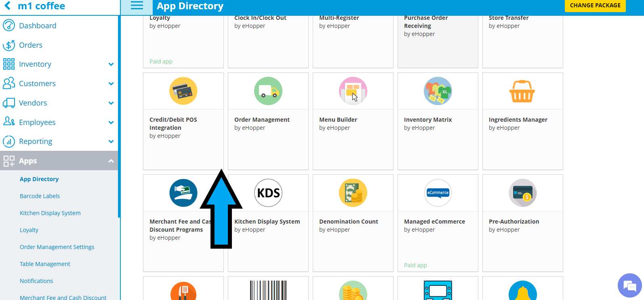Viewport: 644px width, 300px height.
Task: Open the Dashboard gauge icon
Action: 9,25
